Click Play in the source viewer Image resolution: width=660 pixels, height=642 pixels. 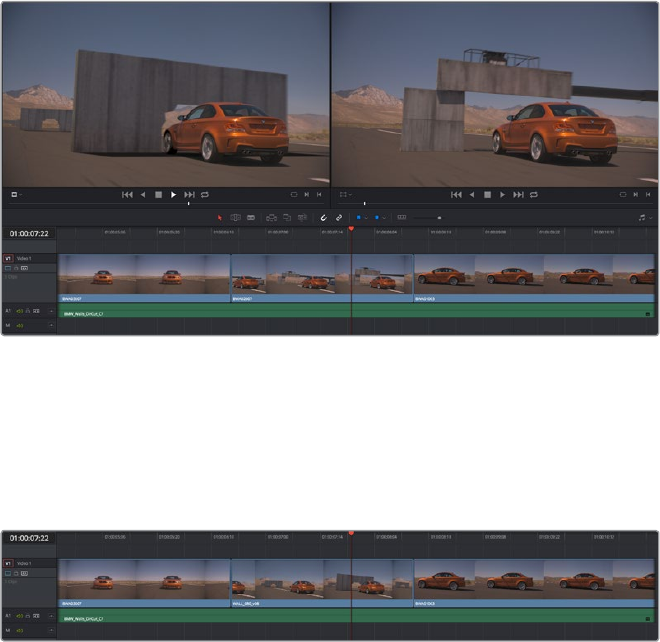[x=173, y=194]
